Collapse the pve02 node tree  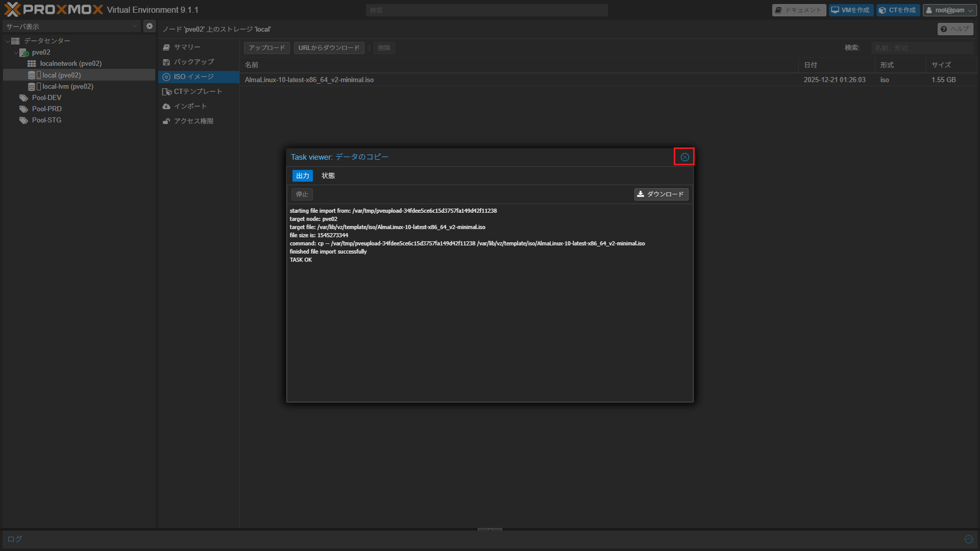click(16, 53)
